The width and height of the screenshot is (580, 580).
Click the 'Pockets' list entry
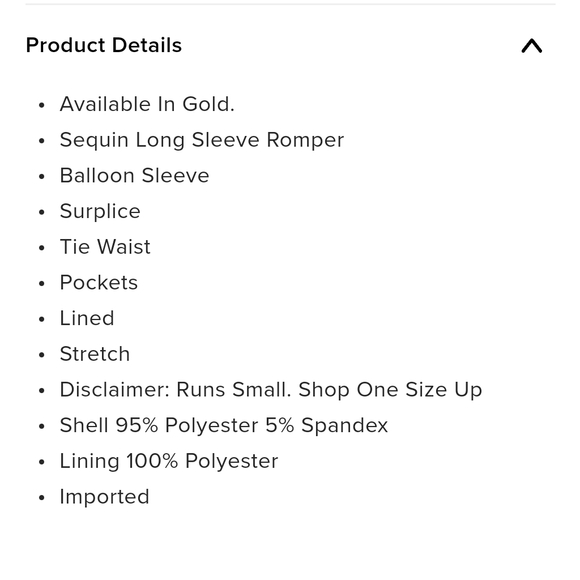[x=99, y=283]
